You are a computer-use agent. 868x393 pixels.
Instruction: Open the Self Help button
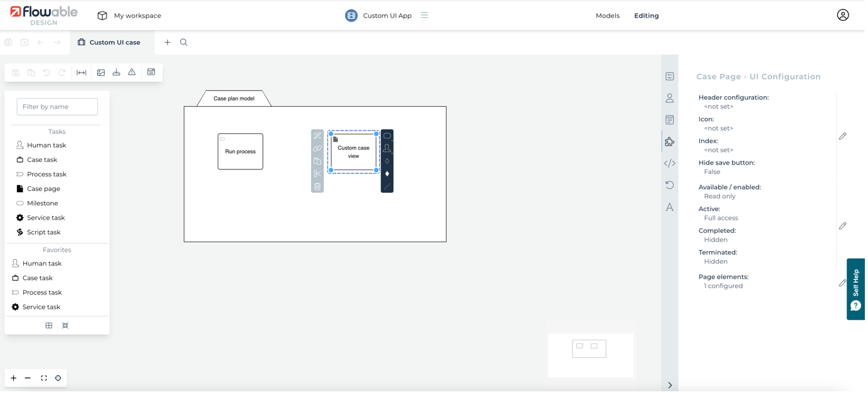click(x=855, y=289)
